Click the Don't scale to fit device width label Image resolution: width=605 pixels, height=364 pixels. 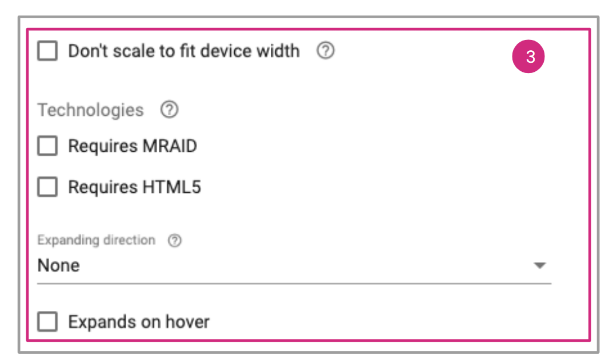[x=183, y=51]
